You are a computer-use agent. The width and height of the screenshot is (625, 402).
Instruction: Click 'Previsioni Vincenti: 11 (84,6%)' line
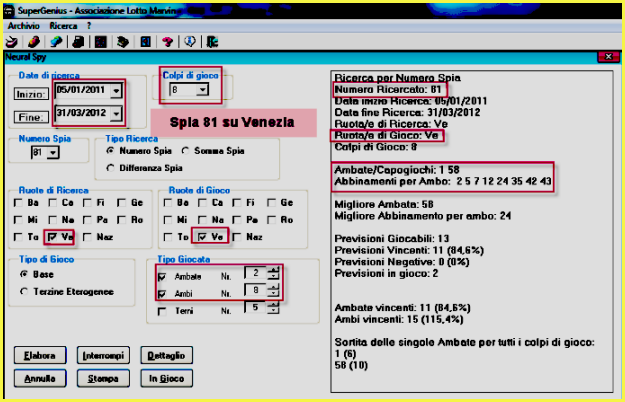(409, 251)
